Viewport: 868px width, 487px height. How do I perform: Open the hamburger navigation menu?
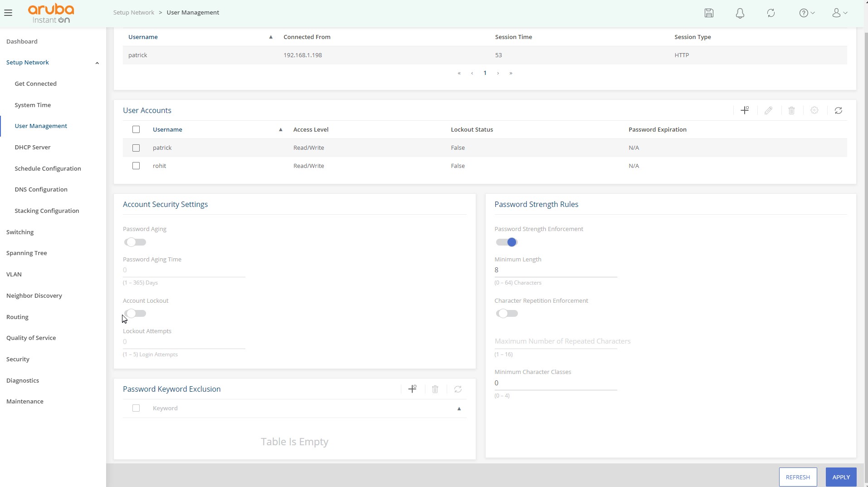click(8, 13)
